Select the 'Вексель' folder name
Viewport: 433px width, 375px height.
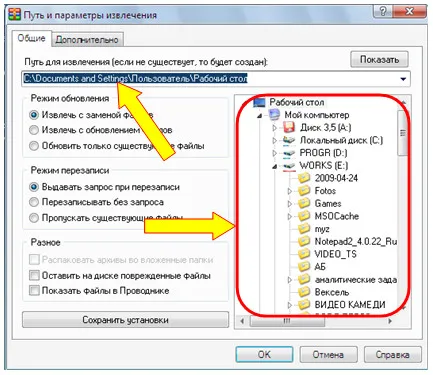coord(332,292)
